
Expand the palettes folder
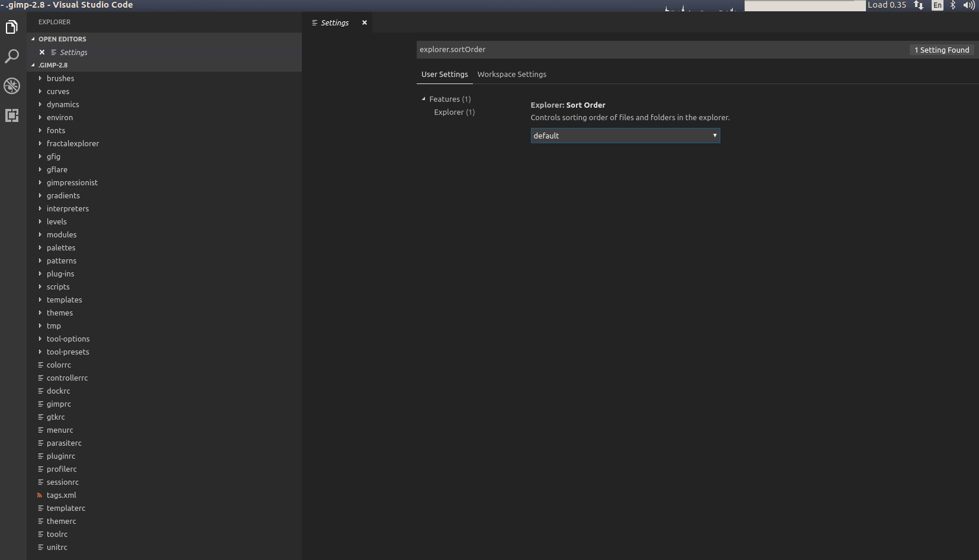click(165, 247)
